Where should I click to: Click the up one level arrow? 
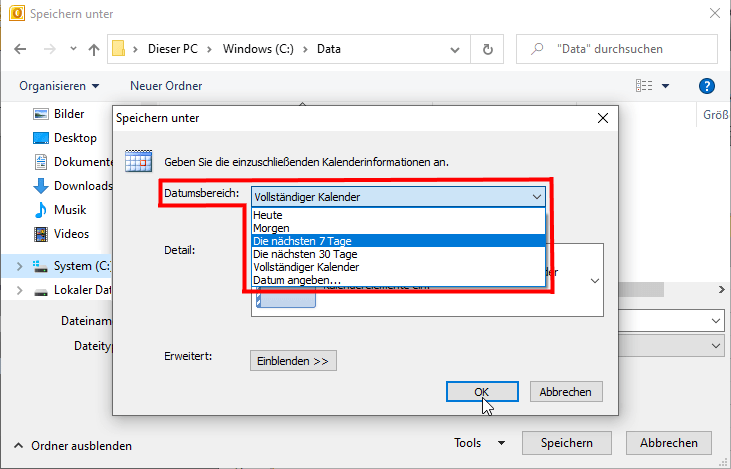tap(93, 49)
